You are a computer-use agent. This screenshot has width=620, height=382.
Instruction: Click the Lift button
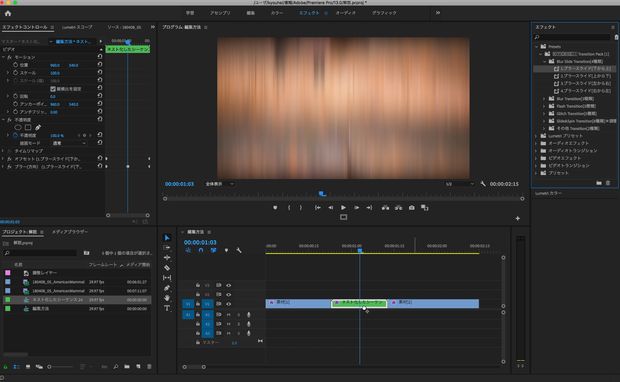coord(385,208)
